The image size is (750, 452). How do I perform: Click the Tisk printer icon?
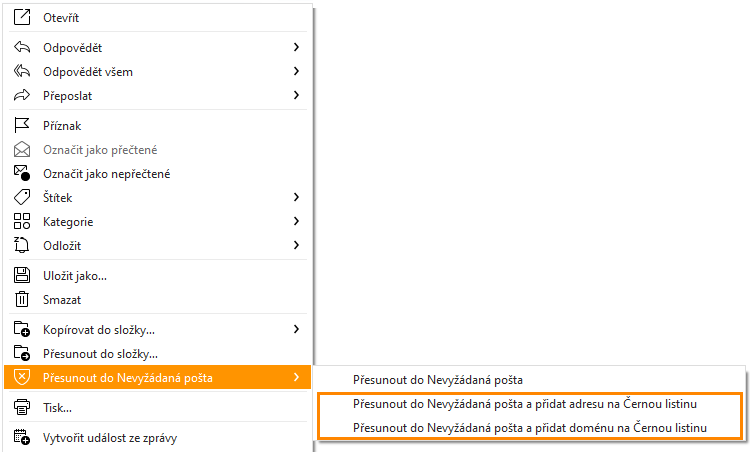[22, 407]
